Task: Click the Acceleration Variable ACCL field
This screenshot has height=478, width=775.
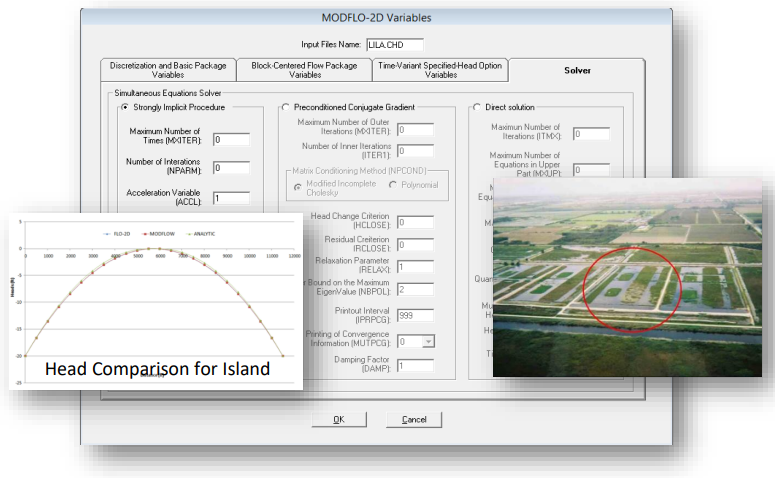Action: pos(230,198)
